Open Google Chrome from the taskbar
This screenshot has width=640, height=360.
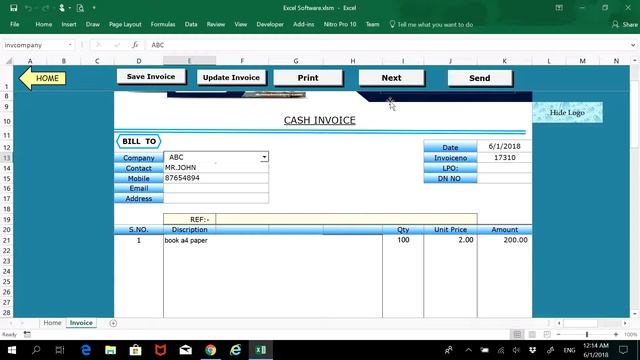click(211, 350)
